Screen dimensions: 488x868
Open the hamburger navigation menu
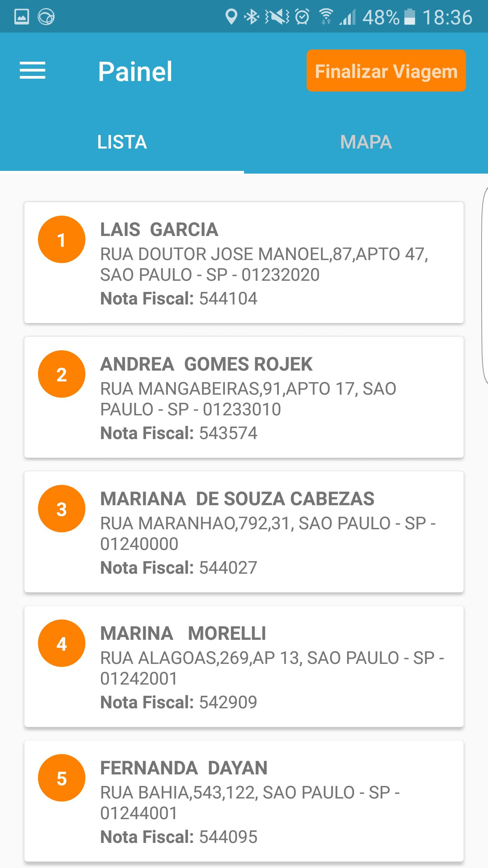(x=33, y=71)
